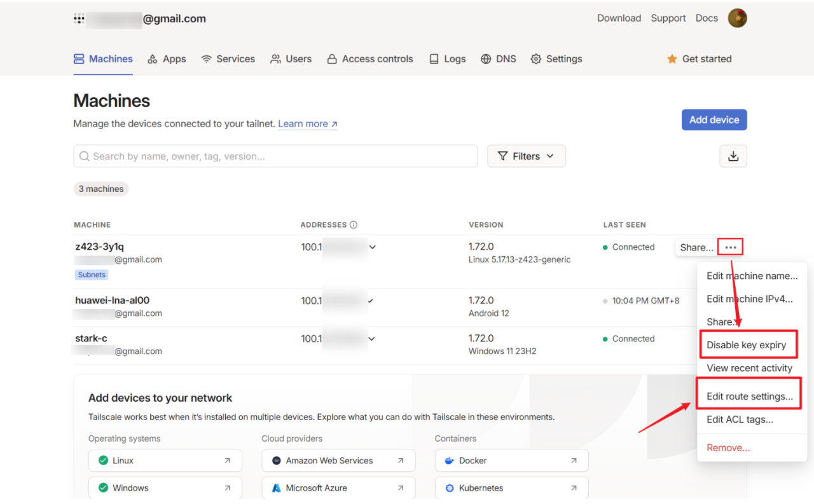Select Remove from the context menu
The width and height of the screenshot is (814, 504).
tap(728, 447)
